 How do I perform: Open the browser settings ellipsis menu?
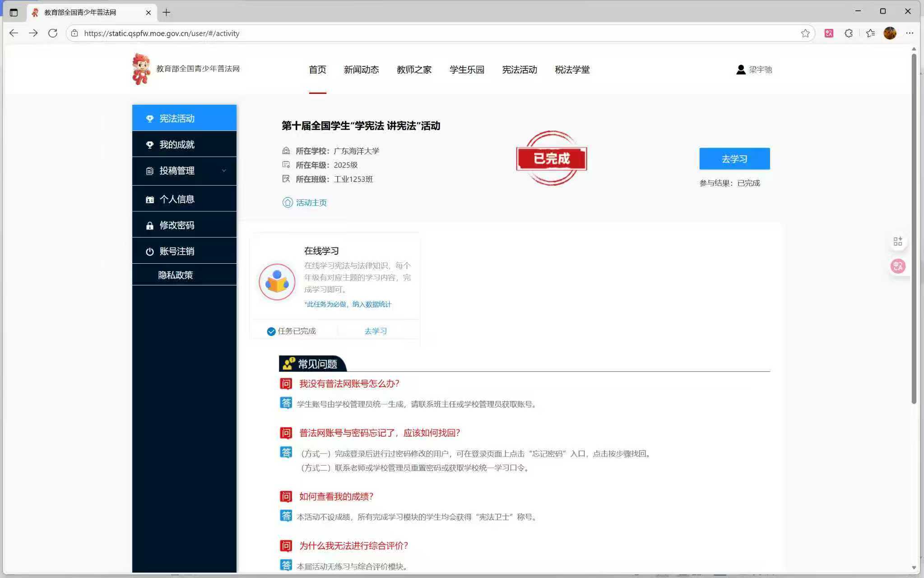910,33
